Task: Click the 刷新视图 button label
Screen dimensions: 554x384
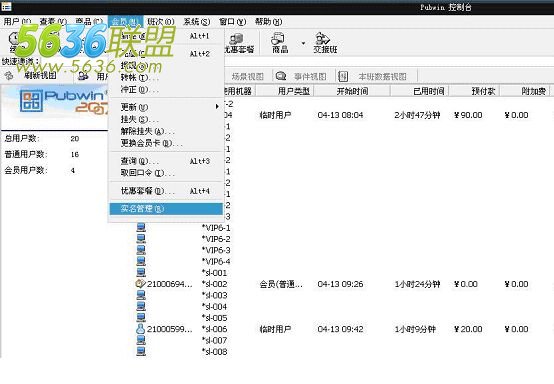Action: pyautogui.click(x=40, y=75)
